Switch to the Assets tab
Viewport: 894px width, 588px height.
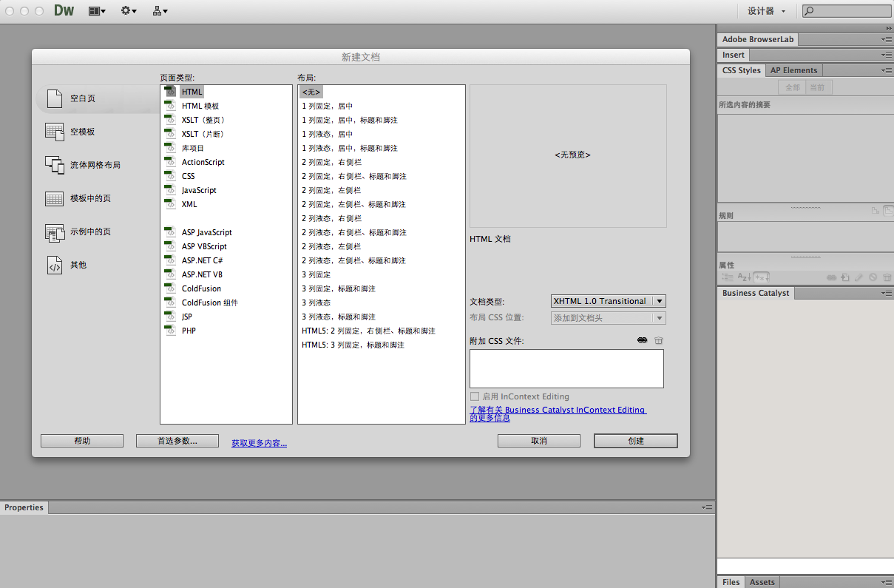(x=762, y=582)
